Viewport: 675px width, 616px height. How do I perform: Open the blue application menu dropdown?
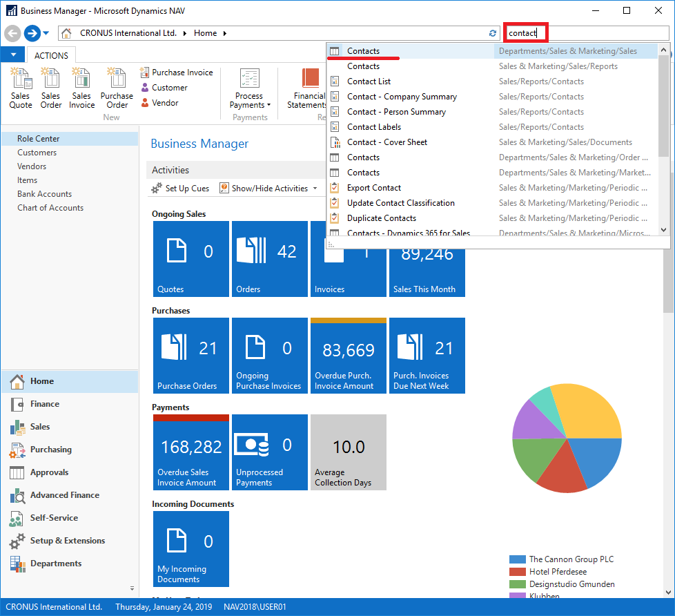pos(13,55)
